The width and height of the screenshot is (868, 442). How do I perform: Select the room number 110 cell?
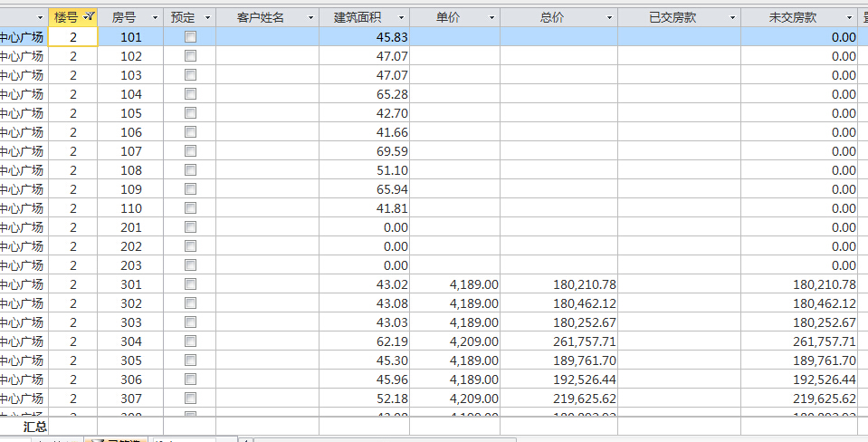(131, 208)
